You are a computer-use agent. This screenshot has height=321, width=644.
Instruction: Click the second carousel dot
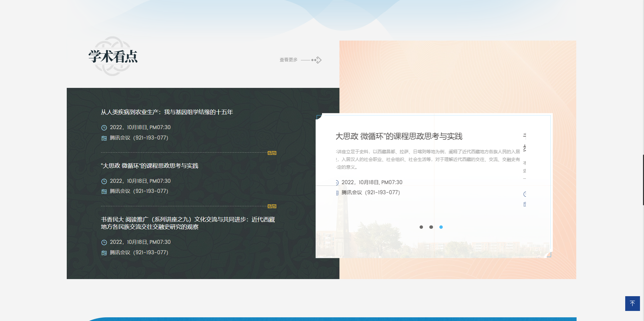[431, 227]
